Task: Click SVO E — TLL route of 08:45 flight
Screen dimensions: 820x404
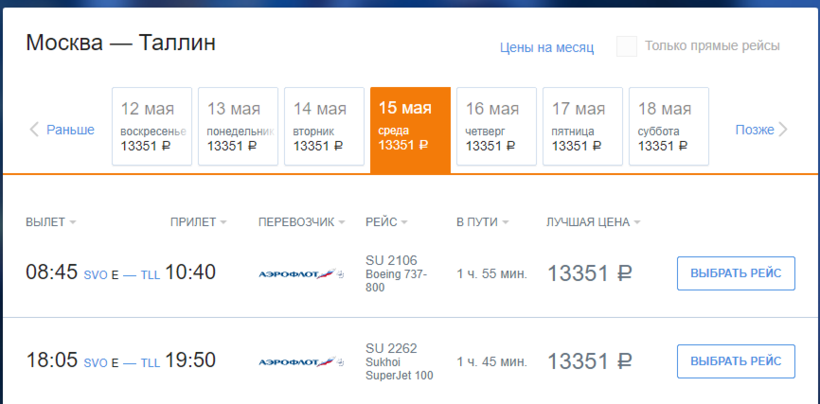Action: [121, 274]
